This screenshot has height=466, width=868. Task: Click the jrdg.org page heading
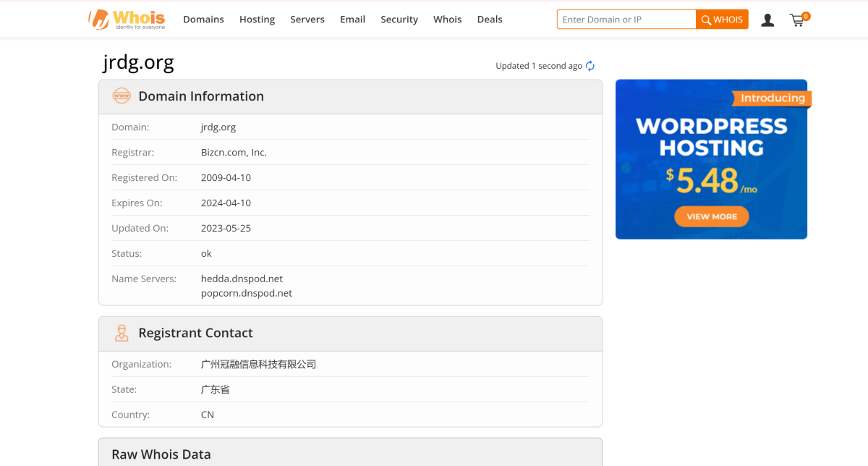pyautogui.click(x=137, y=63)
